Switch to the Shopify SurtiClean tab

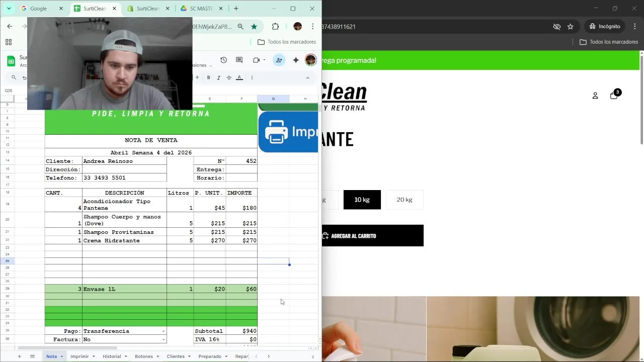click(148, 9)
